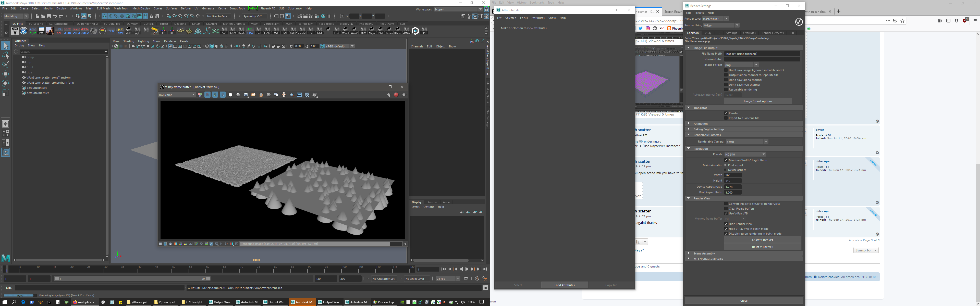Screen dimensions: 980x306
Task: Click the save scene icon in Maya status line
Action: click(49, 16)
